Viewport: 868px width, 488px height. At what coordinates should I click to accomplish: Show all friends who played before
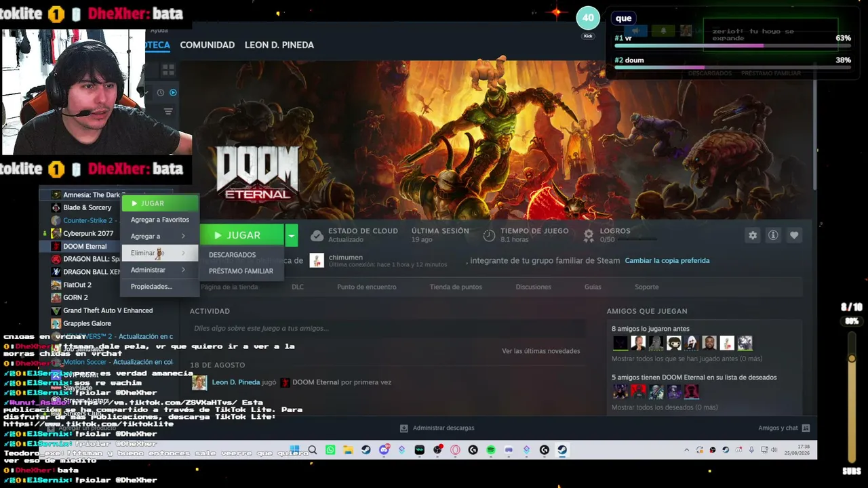point(687,359)
